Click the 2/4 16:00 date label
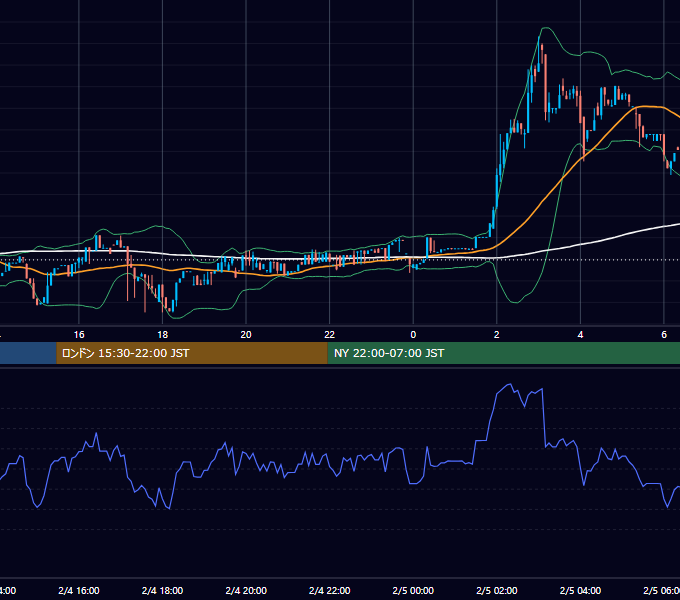680x600 pixels. (79, 590)
